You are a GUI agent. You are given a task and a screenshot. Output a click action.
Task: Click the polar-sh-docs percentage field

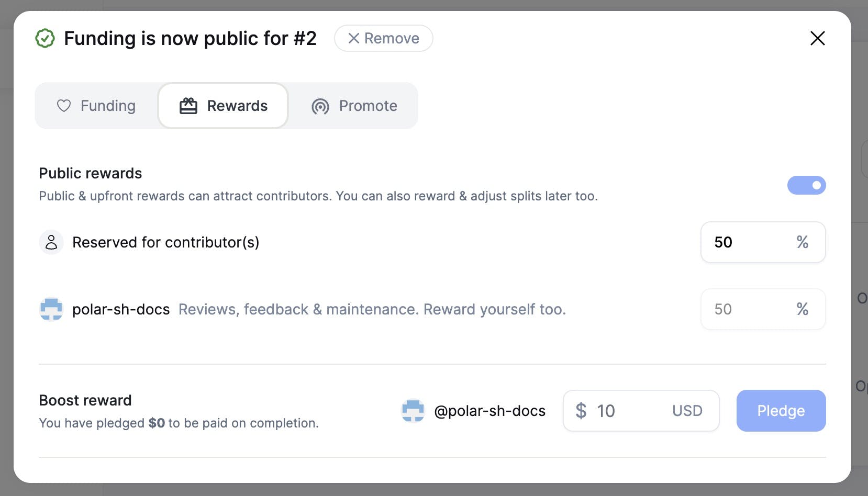[763, 309]
